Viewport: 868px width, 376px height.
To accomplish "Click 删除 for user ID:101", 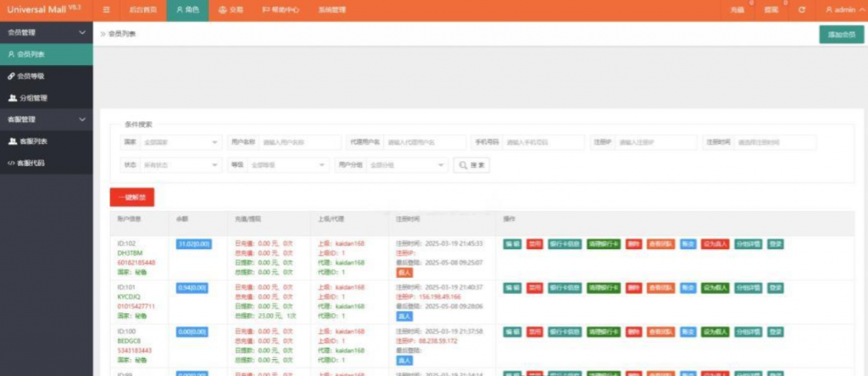I will (x=634, y=288).
